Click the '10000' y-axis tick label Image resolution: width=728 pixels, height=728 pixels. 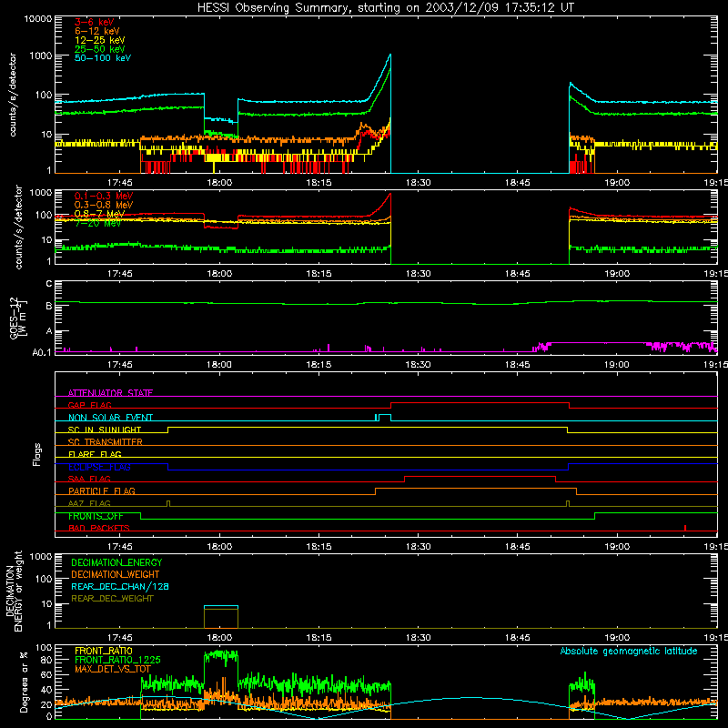click(38, 18)
